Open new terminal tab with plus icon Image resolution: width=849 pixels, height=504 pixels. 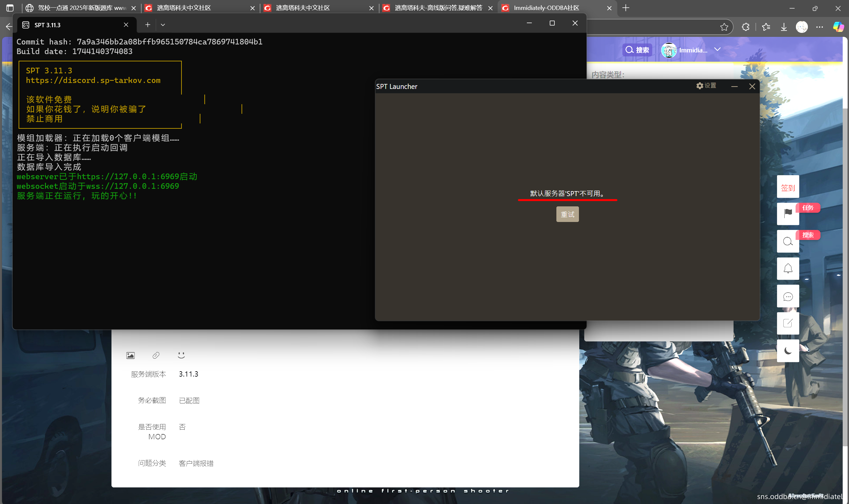click(x=147, y=25)
